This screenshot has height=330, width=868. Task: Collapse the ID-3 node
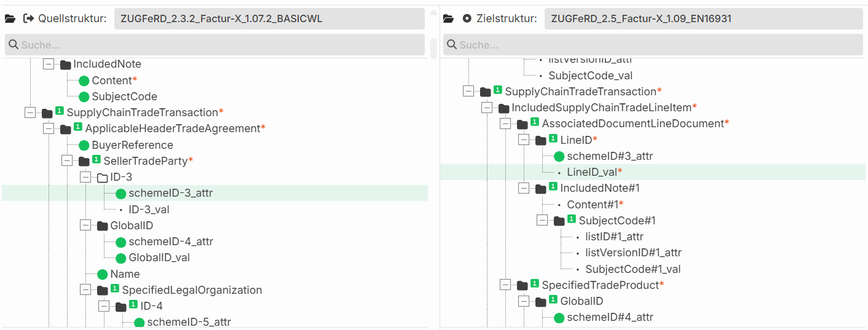pyautogui.click(x=85, y=177)
